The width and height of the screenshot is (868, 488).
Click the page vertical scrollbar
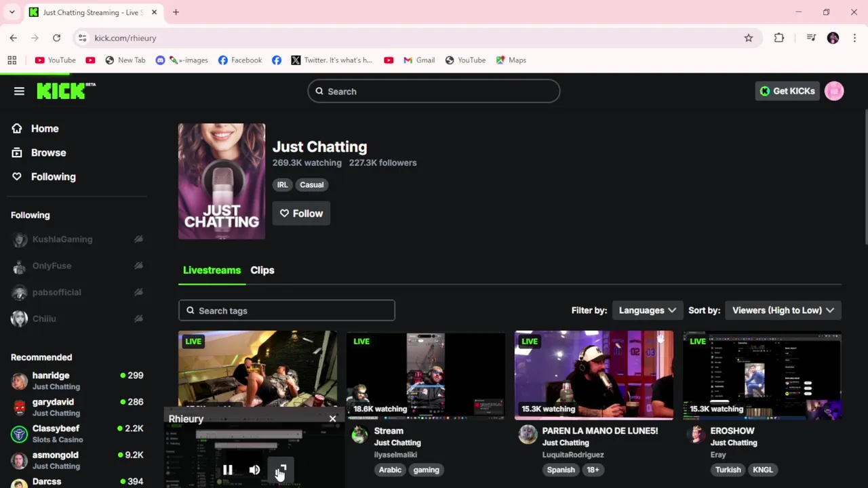[x=865, y=176]
